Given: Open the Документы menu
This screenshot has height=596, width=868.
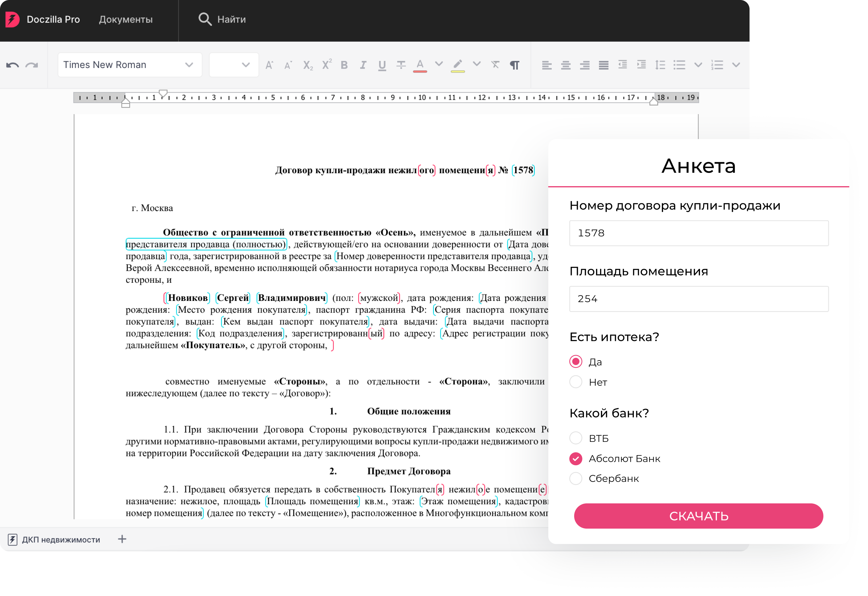Looking at the screenshot, I should 126,19.
